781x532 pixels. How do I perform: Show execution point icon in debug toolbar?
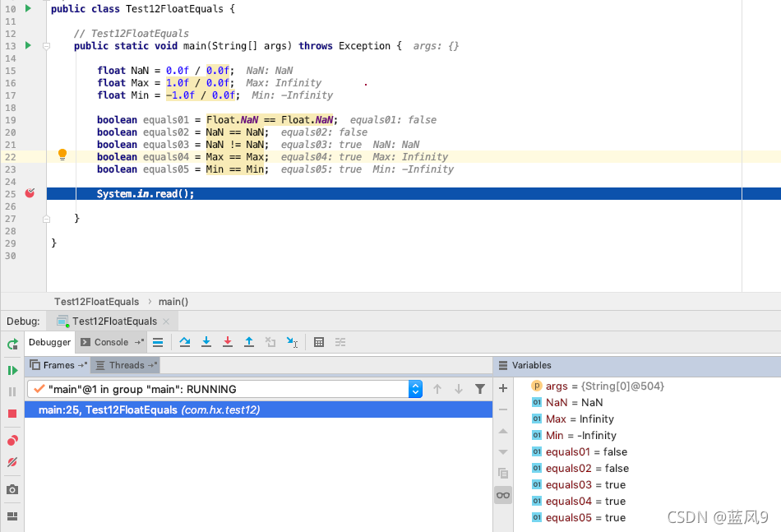click(x=158, y=342)
